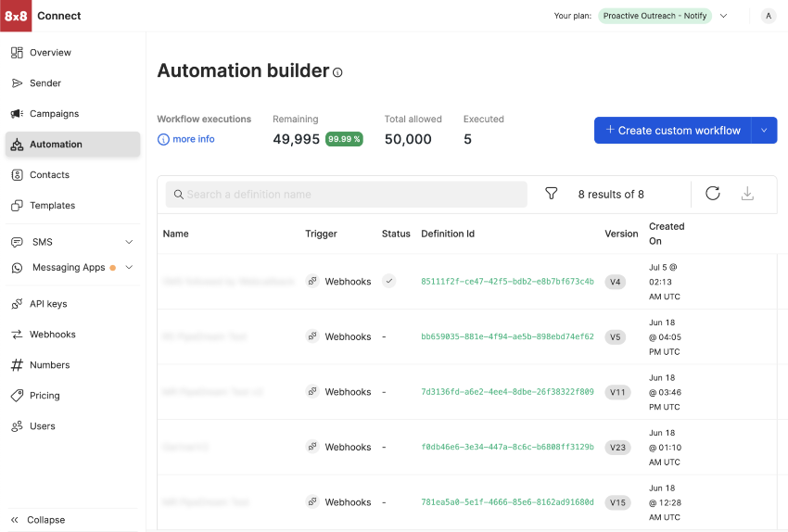Open the user avatar menu
This screenshot has height=532, width=788.
point(769,16)
